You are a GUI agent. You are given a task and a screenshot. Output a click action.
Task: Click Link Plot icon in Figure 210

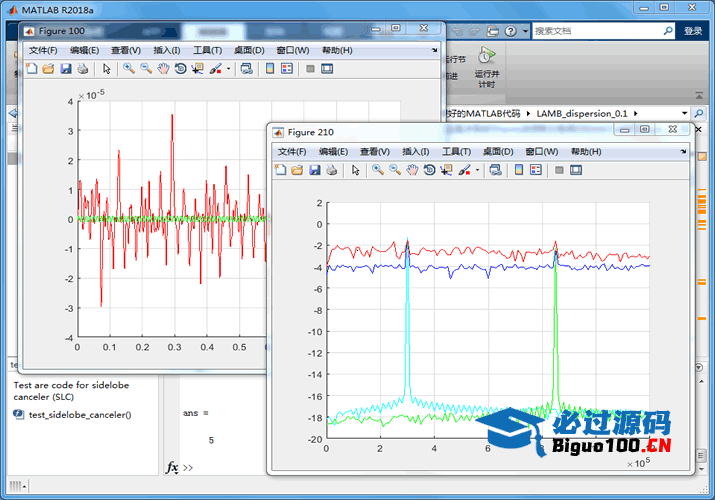tap(496, 170)
